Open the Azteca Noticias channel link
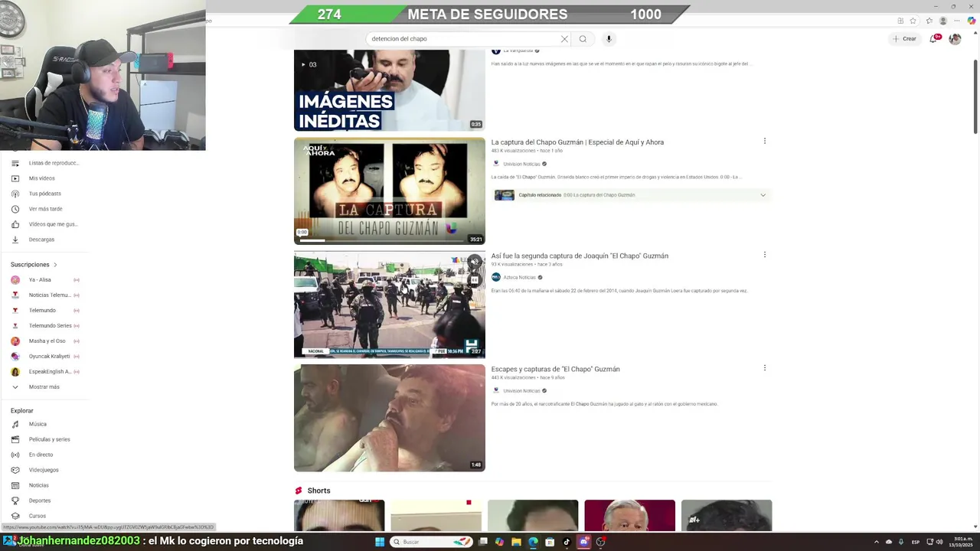This screenshot has height=551, width=980. tap(519, 277)
